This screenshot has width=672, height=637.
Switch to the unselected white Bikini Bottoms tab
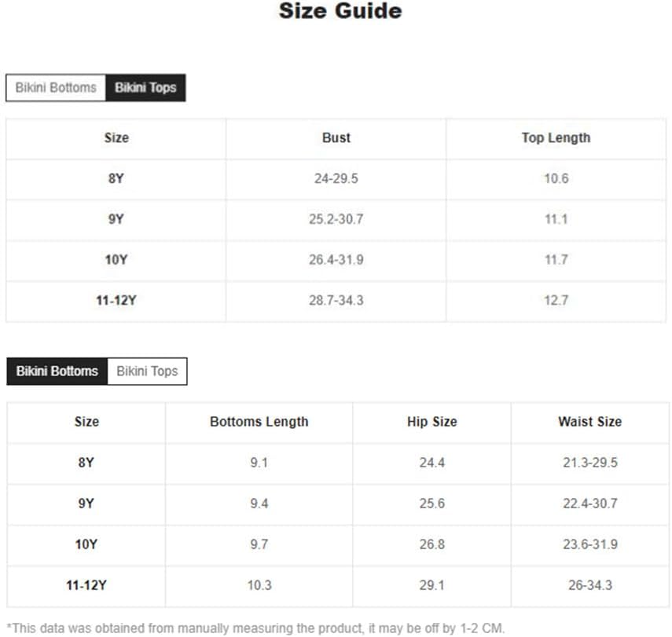(x=56, y=88)
